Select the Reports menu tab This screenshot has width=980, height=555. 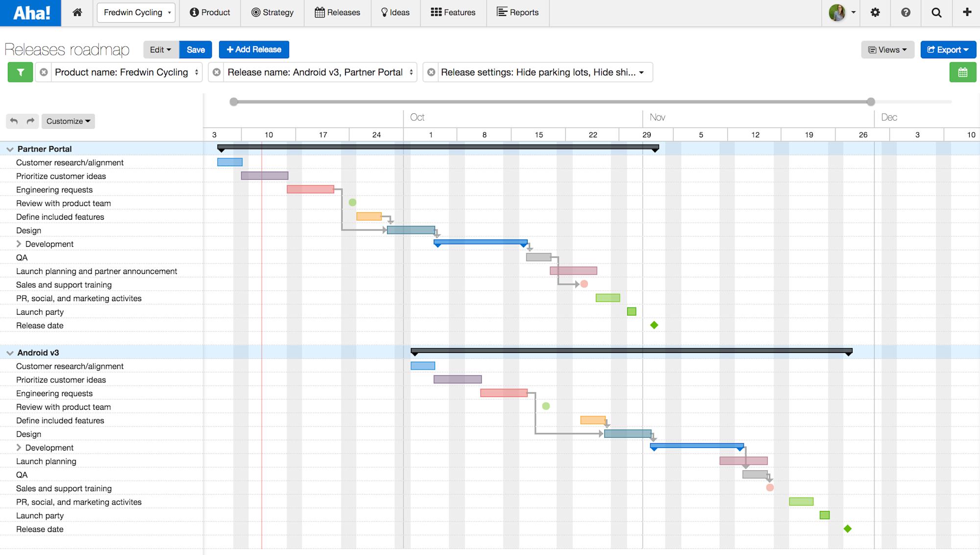point(517,12)
